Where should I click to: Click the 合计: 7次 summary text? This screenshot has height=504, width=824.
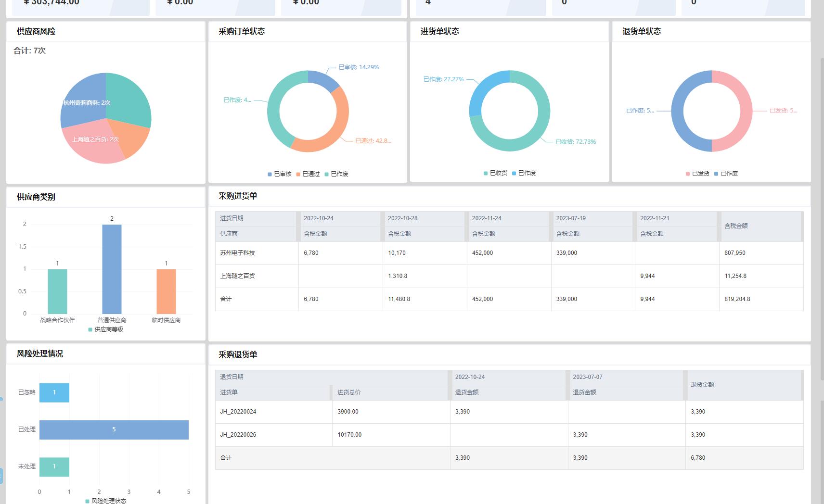(x=29, y=50)
